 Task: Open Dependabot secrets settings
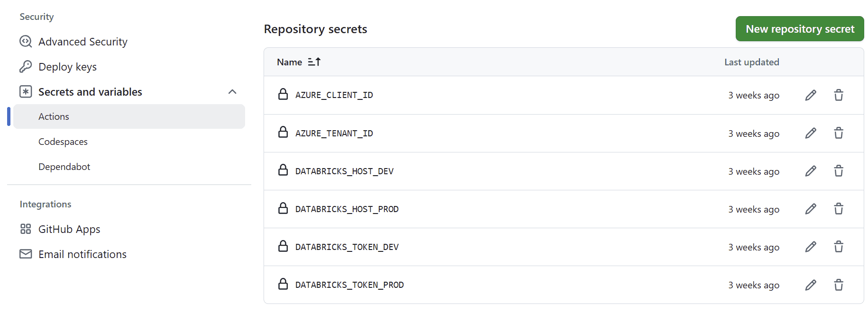pyautogui.click(x=64, y=167)
